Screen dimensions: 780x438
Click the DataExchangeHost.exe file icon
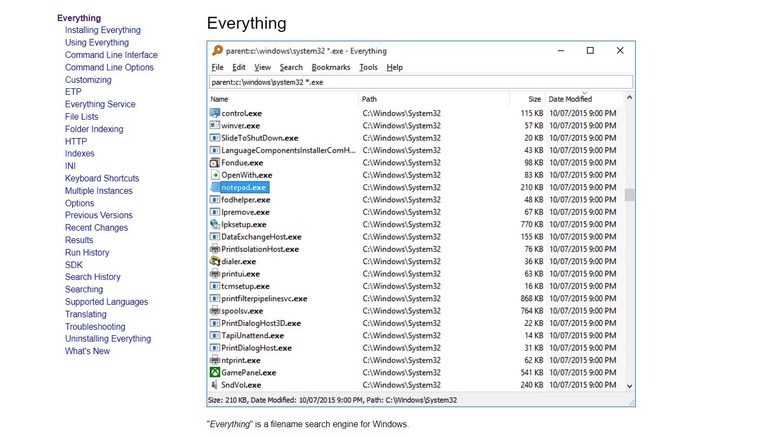[214, 236]
